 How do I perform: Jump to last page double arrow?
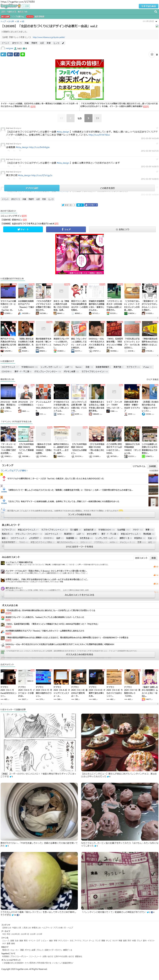97,118
